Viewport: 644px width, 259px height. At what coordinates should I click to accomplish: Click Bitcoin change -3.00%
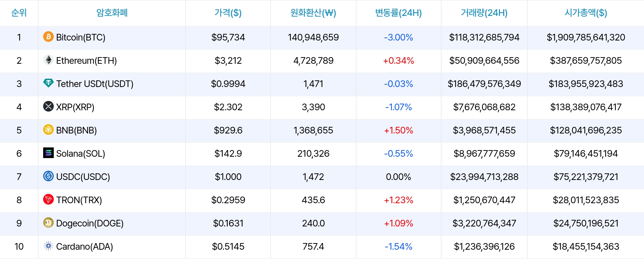point(398,37)
